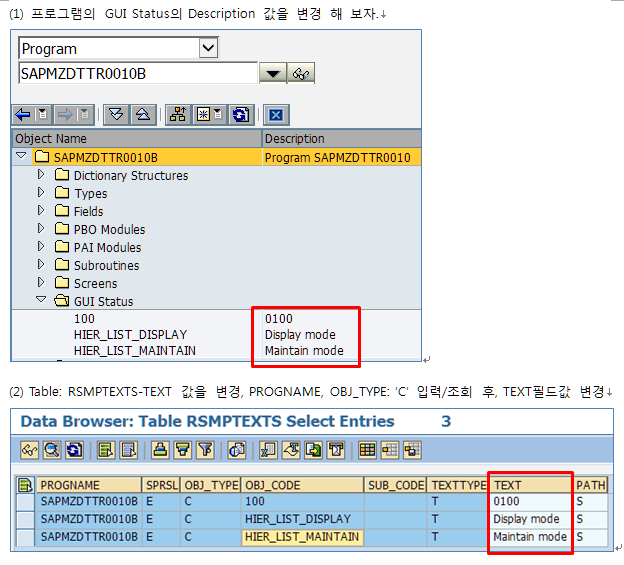
Task: Click Expand all nodes icon
Action: click(115, 114)
